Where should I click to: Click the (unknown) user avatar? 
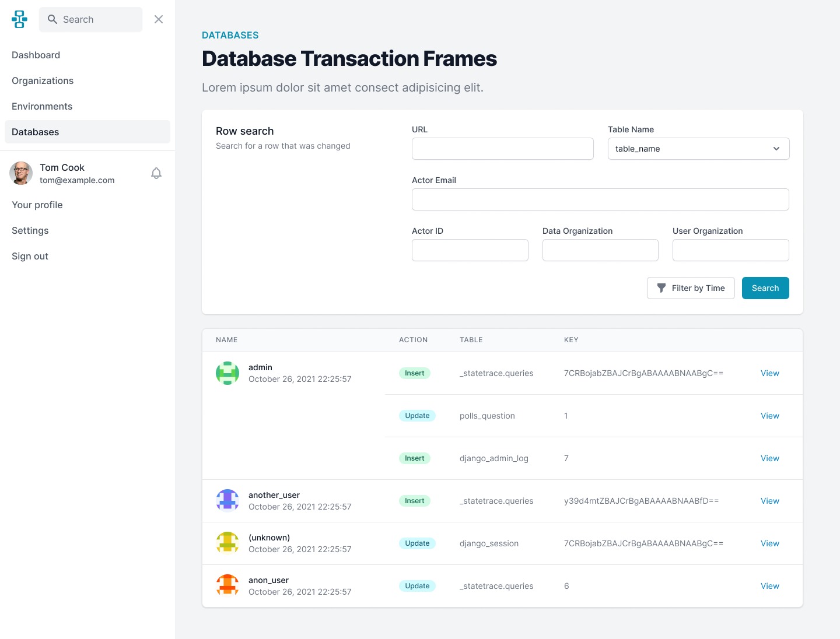tap(228, 543)
